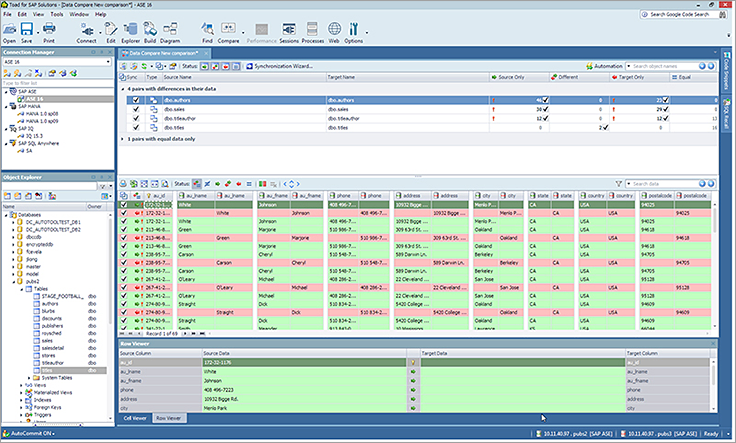Click the red-green column compare view icon
The image size is (736, 443).
tap(262, 183)
